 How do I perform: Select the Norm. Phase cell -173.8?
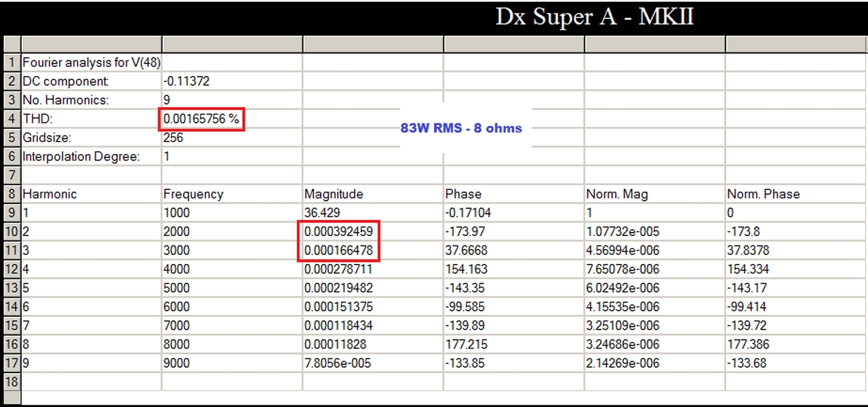click(796, 231)
